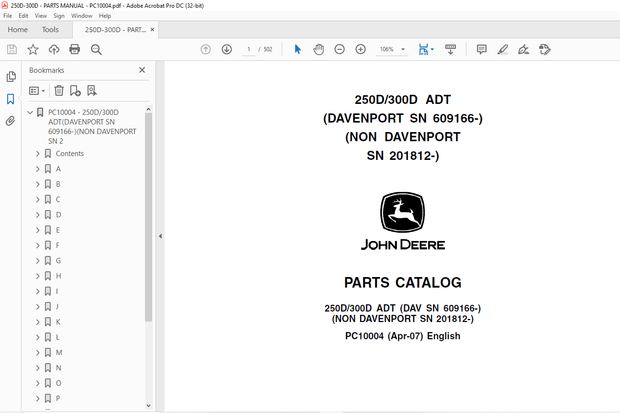This screenshot has width=620, height=413.
Task: Open the find text magnifier tool
Action: point(96,49)
